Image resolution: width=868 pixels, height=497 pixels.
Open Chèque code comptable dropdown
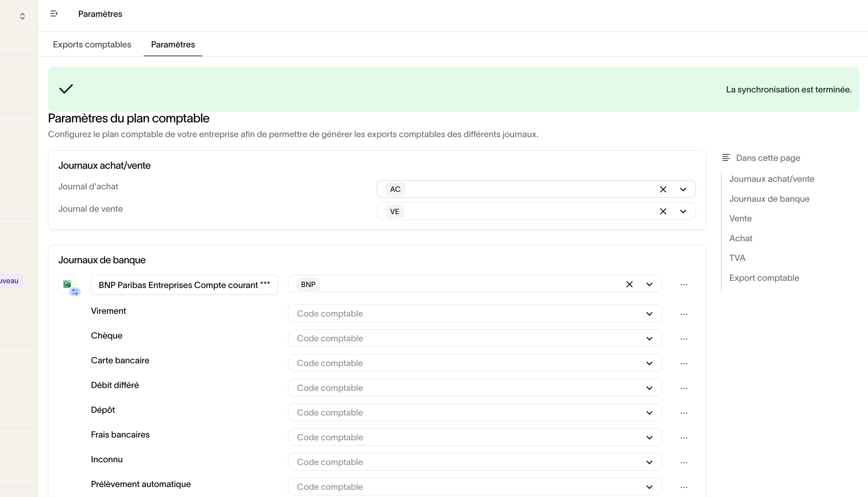point(649,339)
